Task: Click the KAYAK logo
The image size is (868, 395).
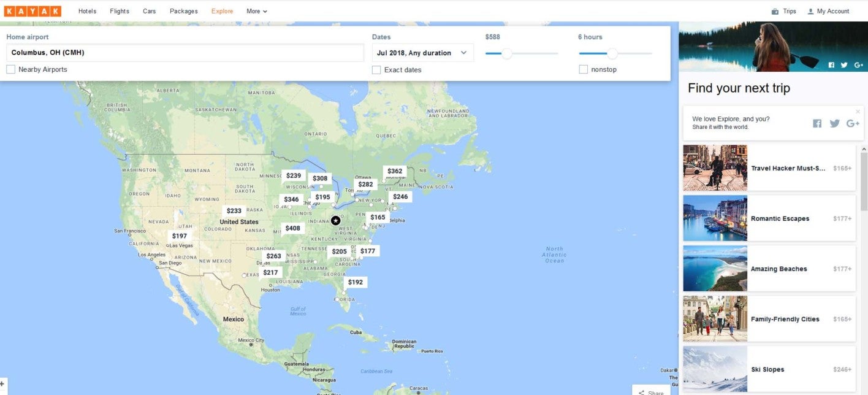Action: (x=34, y=10)
